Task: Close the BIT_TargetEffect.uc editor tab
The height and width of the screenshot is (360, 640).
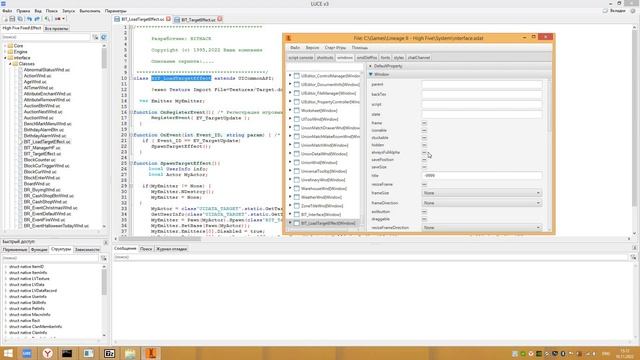Action: pyautogui.click(x=220, y=19)
